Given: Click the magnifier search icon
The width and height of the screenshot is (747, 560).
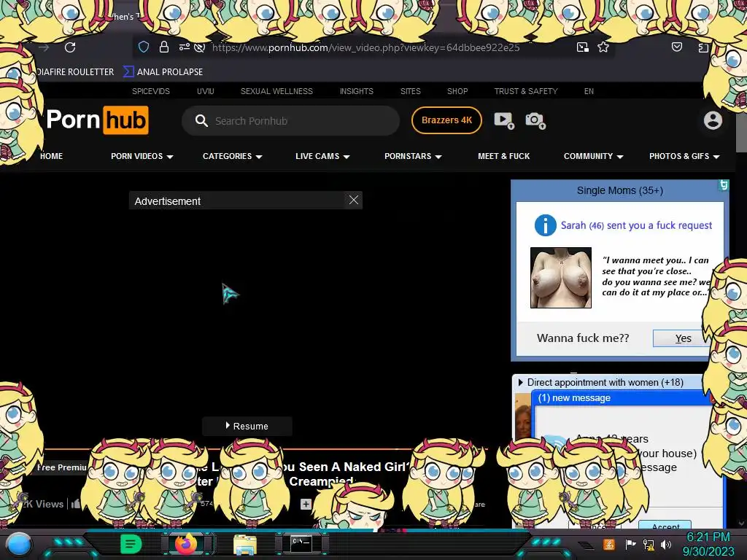Looking at the screenshot, I should (x=201, y=120).
